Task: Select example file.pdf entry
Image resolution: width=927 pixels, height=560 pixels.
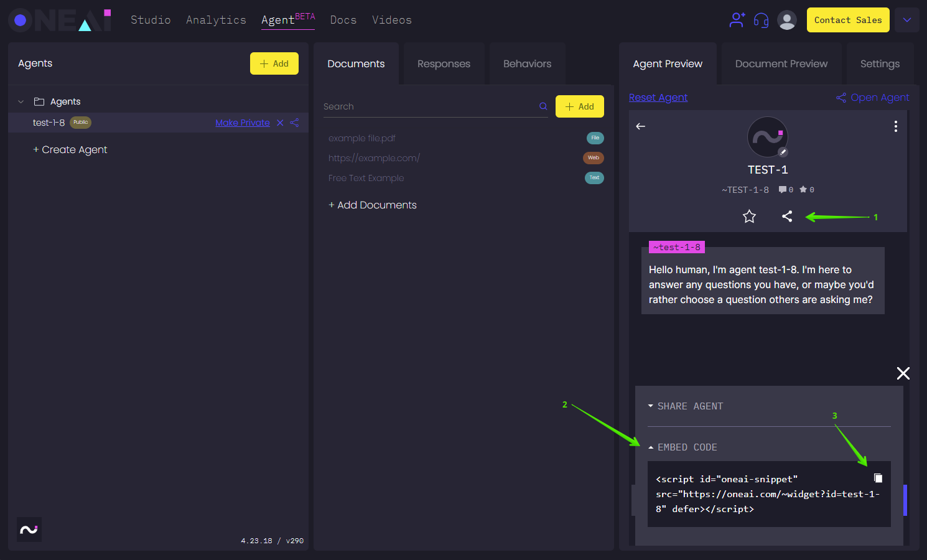Action: click(x=362, y=138)
